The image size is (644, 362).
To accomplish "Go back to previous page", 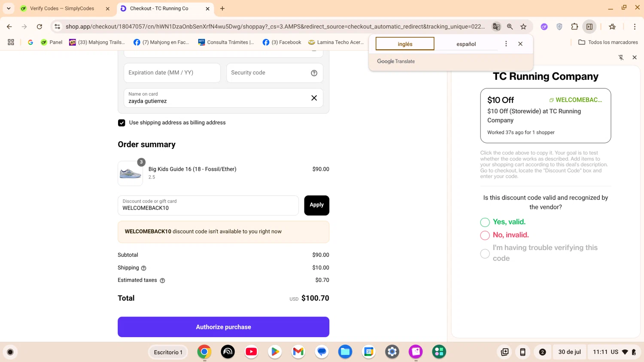I will (x=9, y=27).
